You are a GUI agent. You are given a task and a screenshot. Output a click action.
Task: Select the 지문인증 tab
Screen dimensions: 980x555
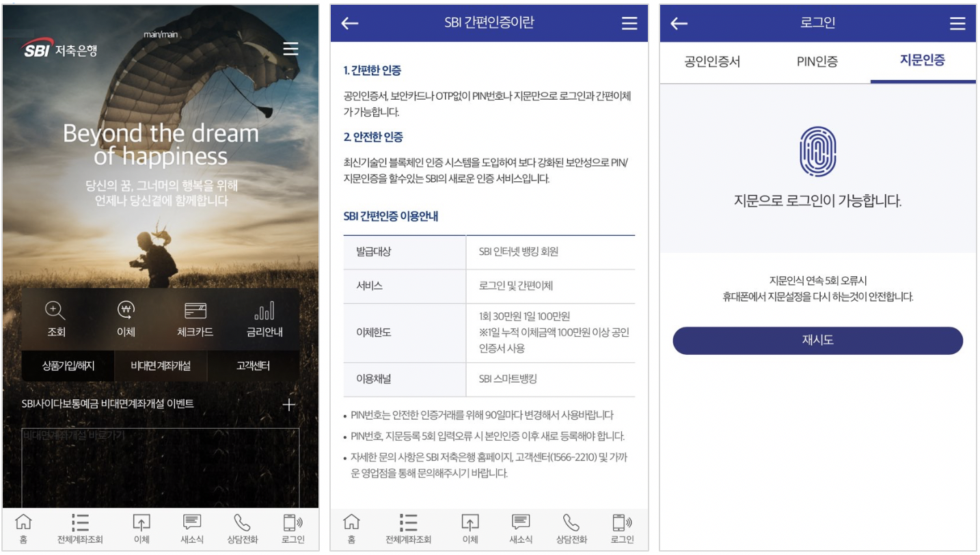coord(922,61)
